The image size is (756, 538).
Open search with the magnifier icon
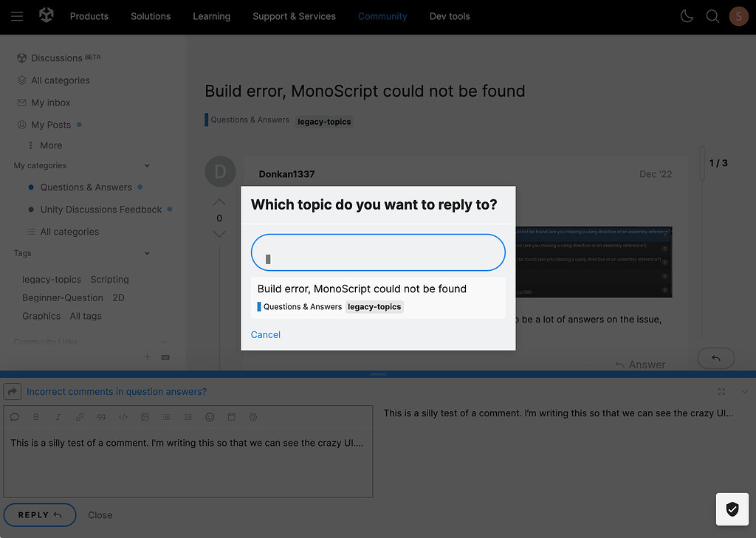click(x=712, y=15)
